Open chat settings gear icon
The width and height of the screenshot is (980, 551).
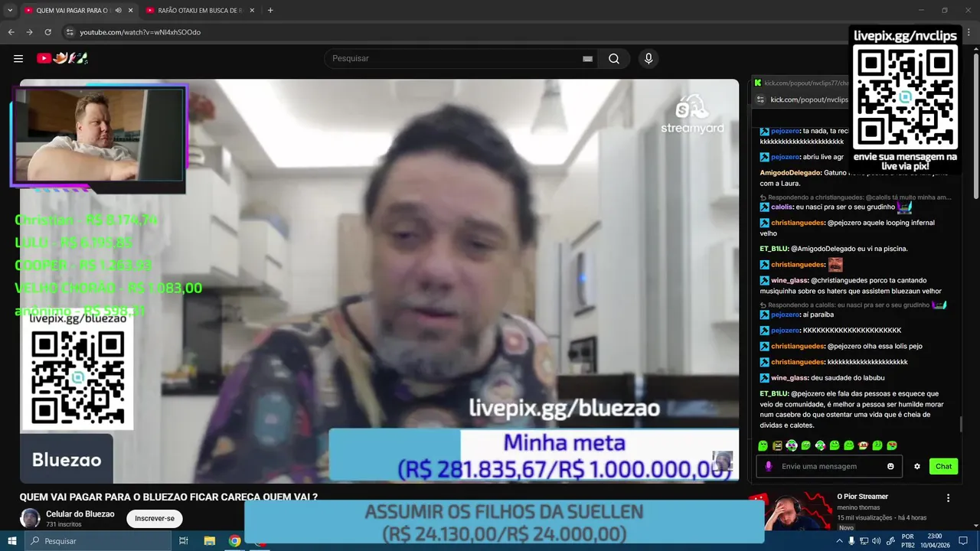917,466
